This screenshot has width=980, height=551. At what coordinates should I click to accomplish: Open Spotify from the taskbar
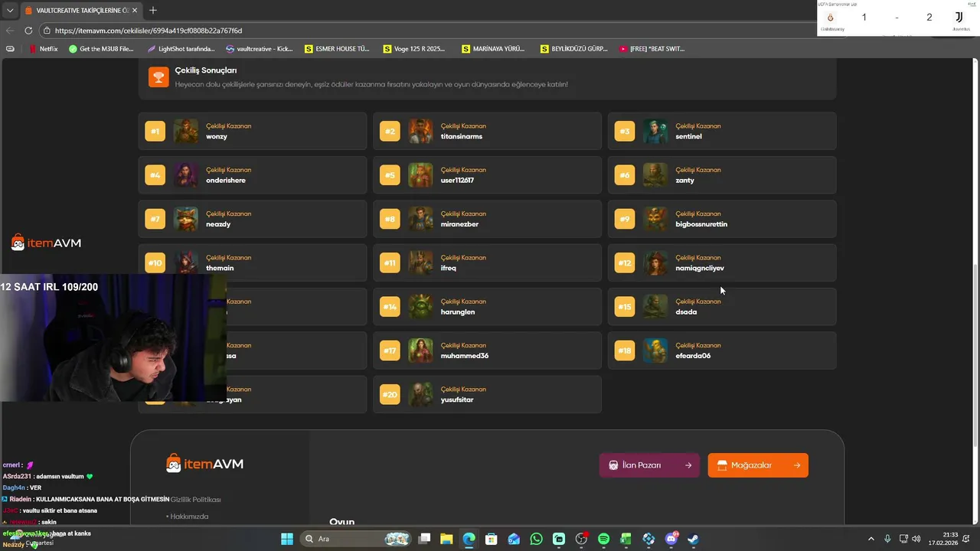603,539
